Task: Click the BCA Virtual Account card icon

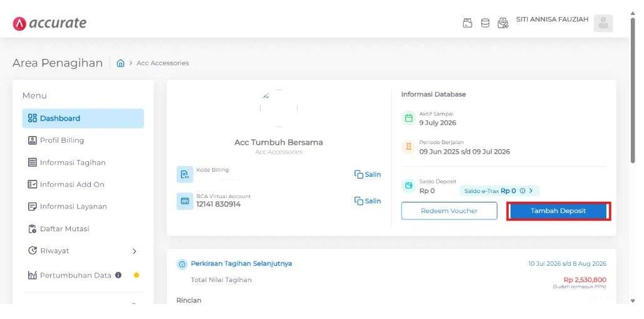Action: click(185, 201)
